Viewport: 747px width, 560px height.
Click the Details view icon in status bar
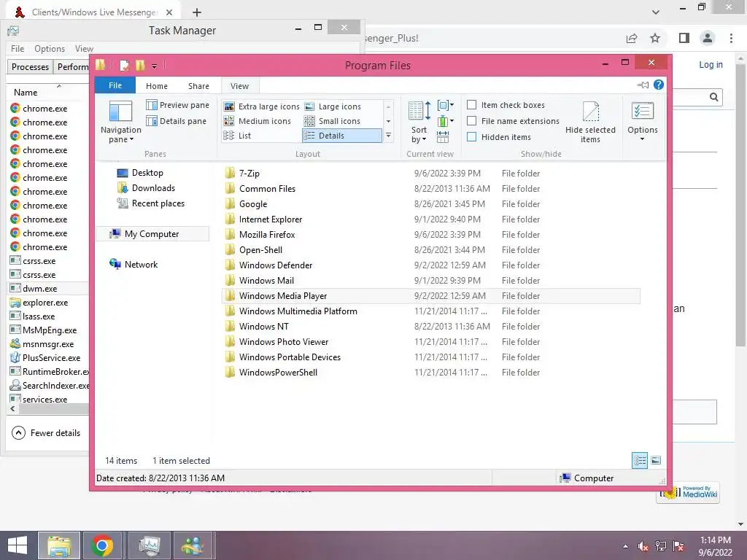click(x=640, y=460)
